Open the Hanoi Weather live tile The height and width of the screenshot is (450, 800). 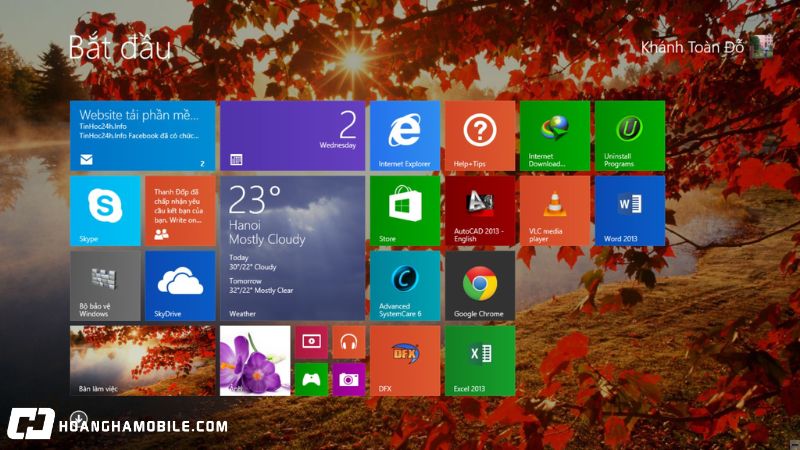pyautogui.click(x=292, y=248)
